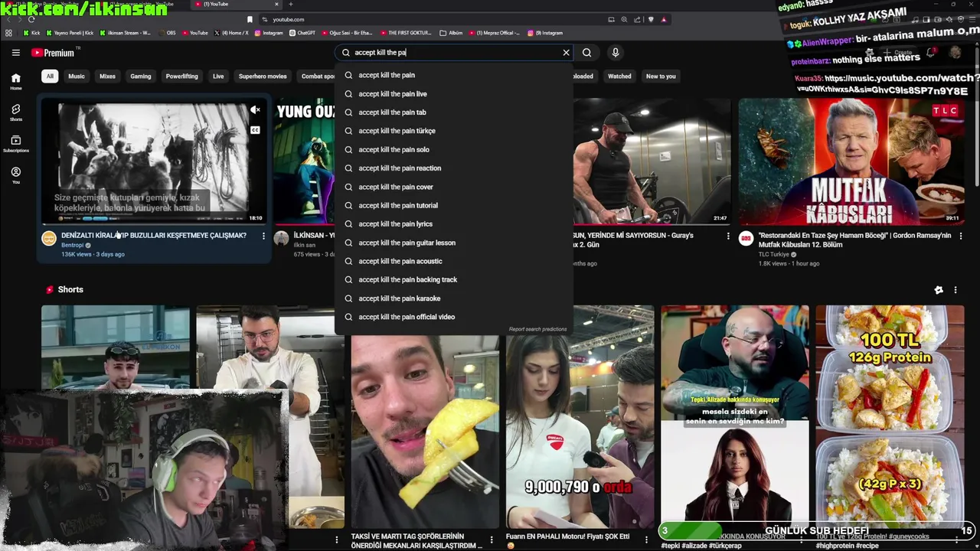This screenshot has width=980, height=551.
Task: Open the Bentropi channel name link
Action: (73, 245)
